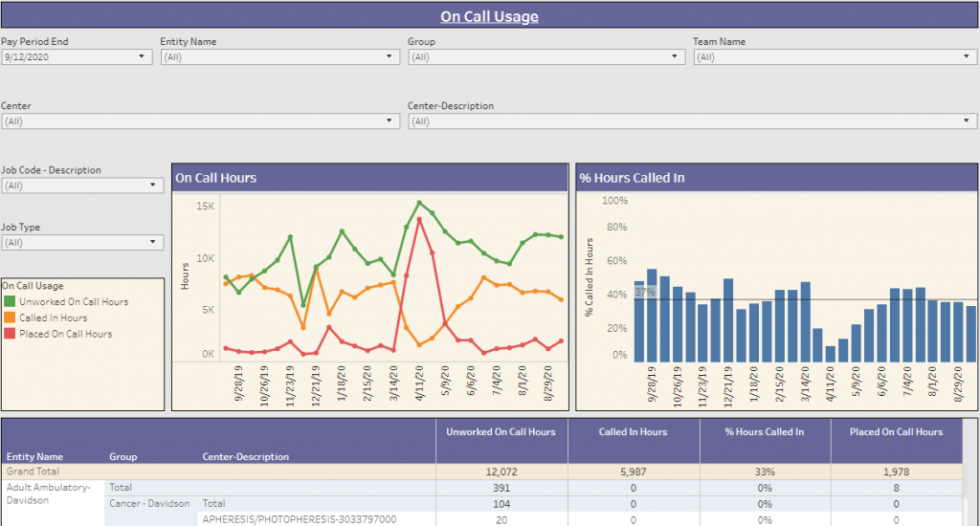Click the green Unworked On Call Hours swatch

(x=10, y=302)
